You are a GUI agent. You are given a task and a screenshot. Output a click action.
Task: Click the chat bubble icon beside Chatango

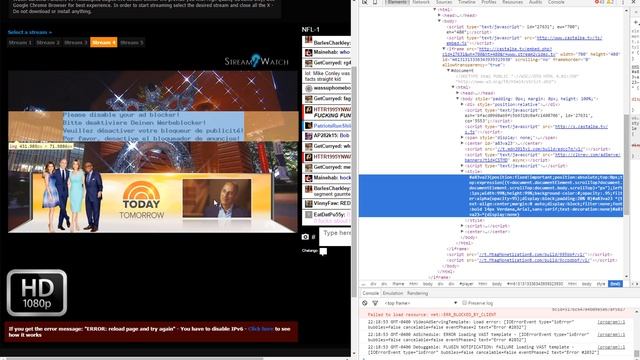(323, 251)
